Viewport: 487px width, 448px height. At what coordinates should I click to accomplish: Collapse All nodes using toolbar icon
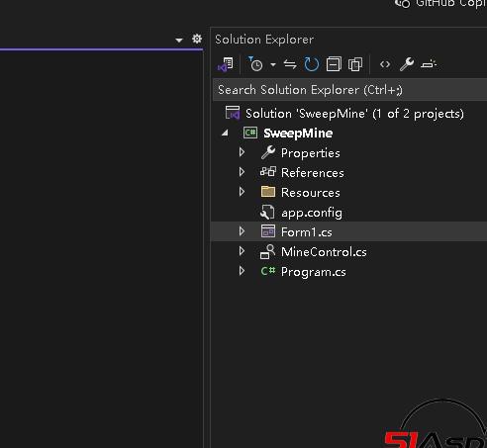[x=334, y=64]
